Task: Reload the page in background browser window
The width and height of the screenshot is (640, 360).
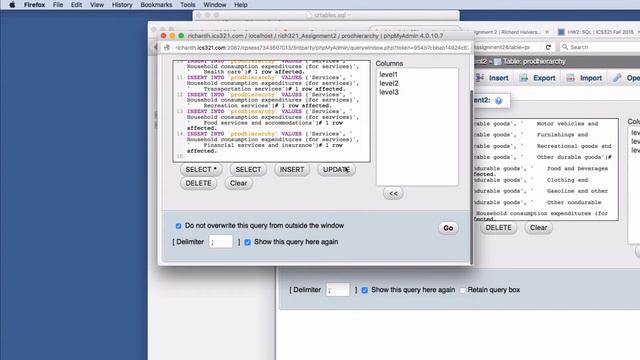Action: pyautogui.click(x=548, y=47)
